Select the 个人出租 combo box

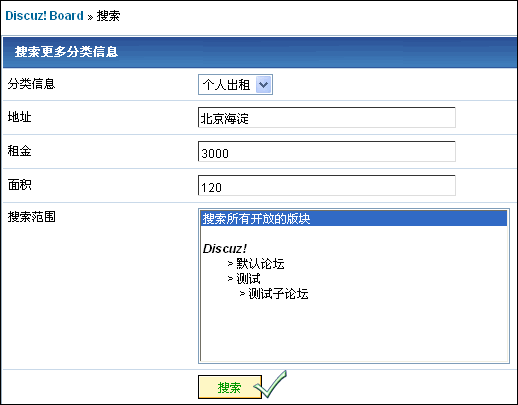point(235,85)
